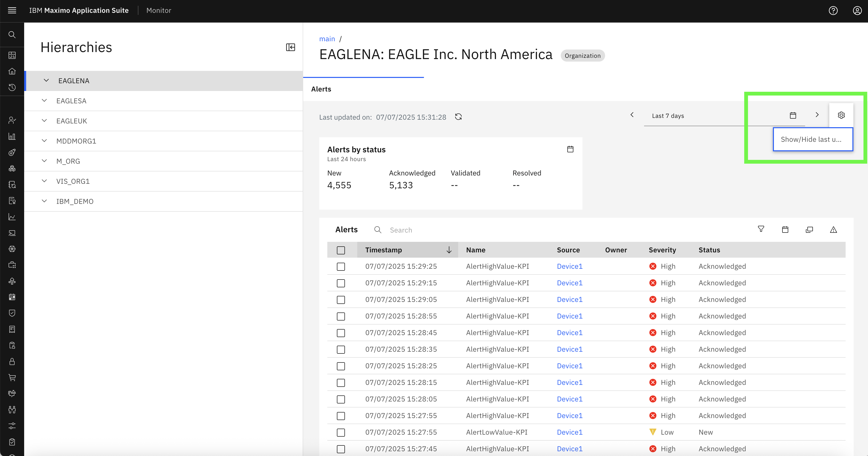Sort table by Severity column header
The image size is (868, 456).
pyautogui.click(x=662, y=250)
